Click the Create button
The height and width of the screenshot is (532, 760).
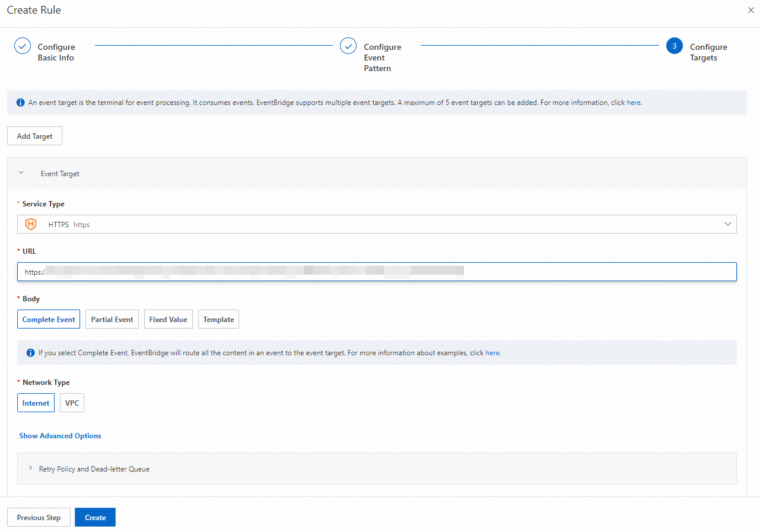click(95, 517)
